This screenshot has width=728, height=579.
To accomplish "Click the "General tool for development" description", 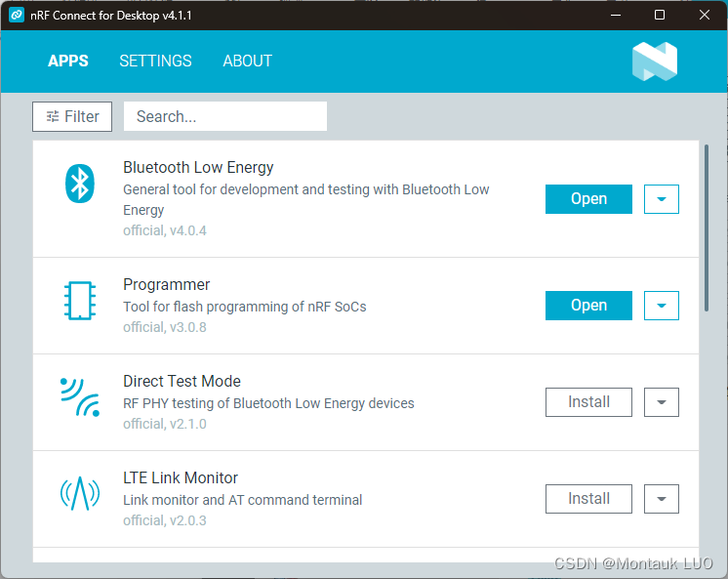I will pyautogui.click(x=306, y=199).
